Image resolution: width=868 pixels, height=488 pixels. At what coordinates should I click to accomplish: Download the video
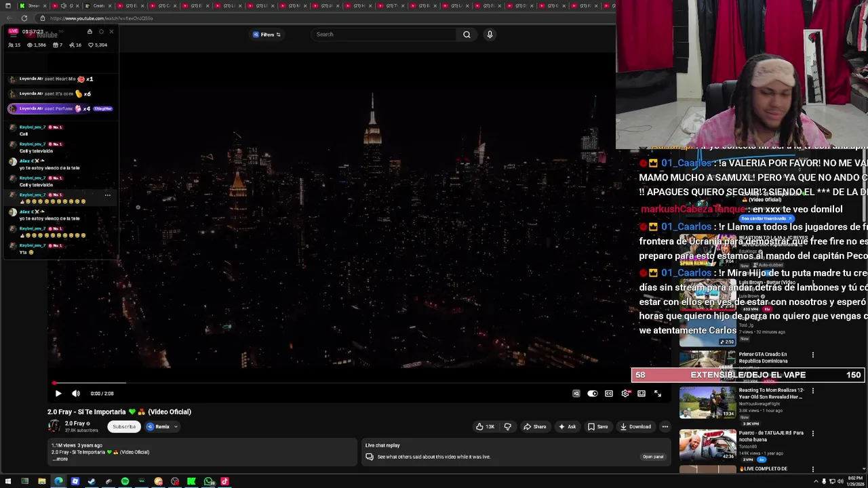point(635,426)
